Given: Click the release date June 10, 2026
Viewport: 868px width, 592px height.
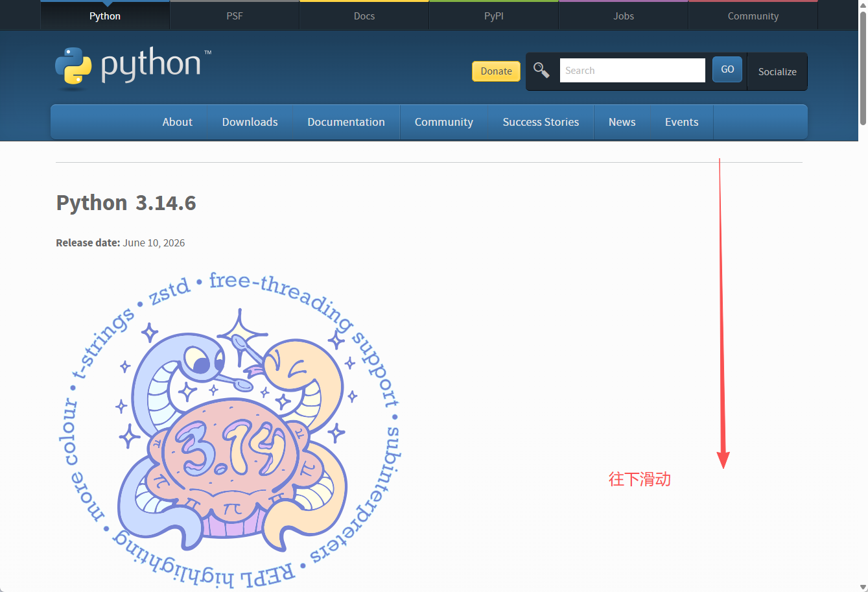Looking at the screenshot, I should click(154, 243).
